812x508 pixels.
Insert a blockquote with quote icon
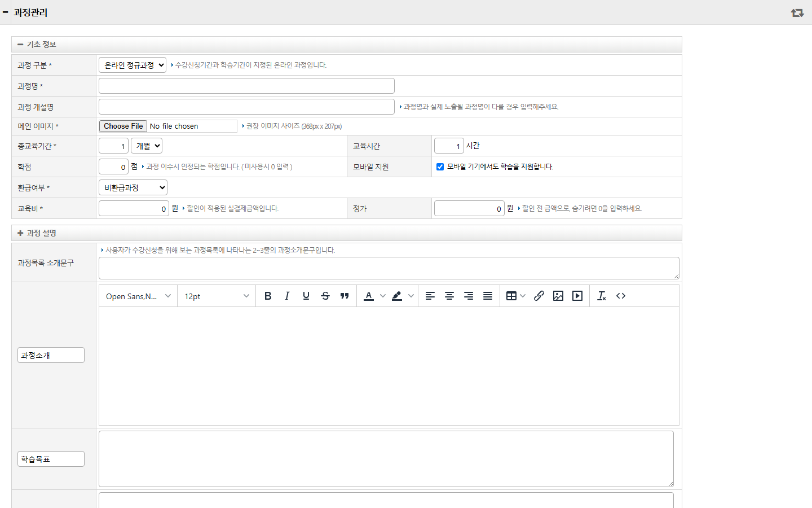click(345, 296)
